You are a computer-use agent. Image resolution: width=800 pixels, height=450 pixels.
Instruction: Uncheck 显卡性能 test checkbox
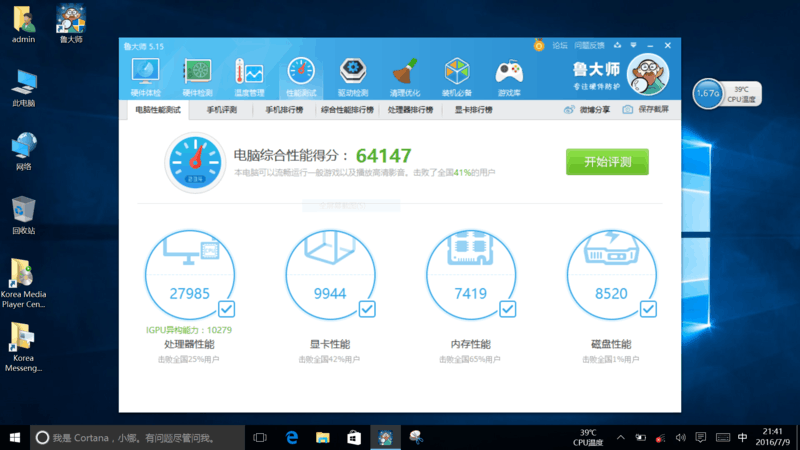367,309
